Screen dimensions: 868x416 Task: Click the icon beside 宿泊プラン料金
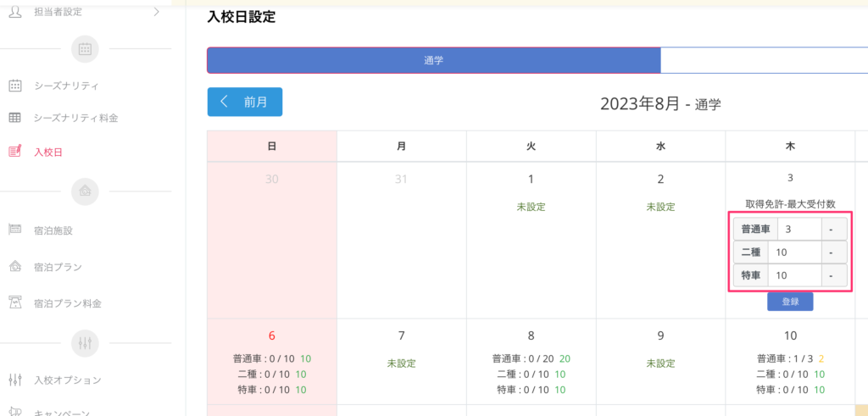[x=15, y=302]
